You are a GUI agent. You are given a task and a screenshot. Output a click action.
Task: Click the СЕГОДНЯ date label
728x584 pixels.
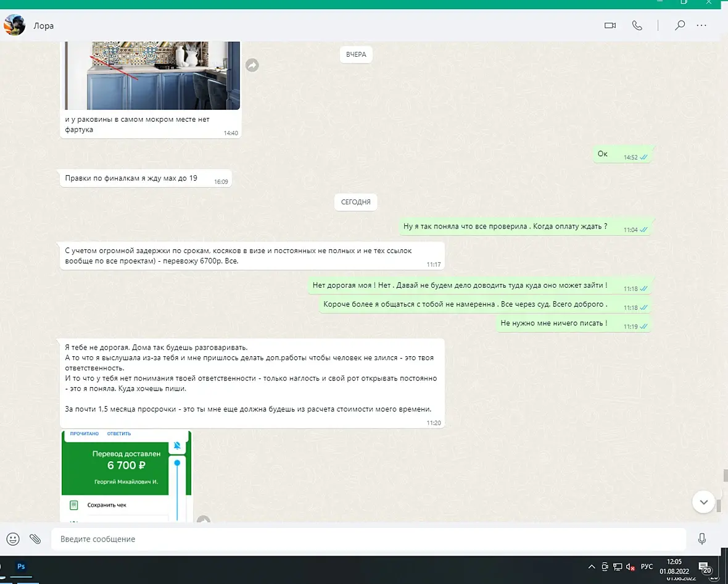(x=355, y=202)
